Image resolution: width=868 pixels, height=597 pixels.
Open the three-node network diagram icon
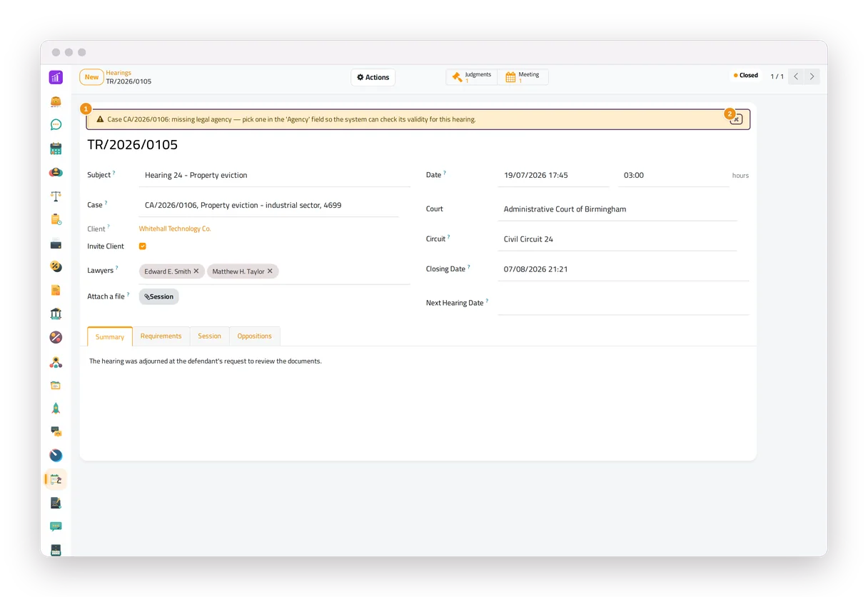(56, 362)
